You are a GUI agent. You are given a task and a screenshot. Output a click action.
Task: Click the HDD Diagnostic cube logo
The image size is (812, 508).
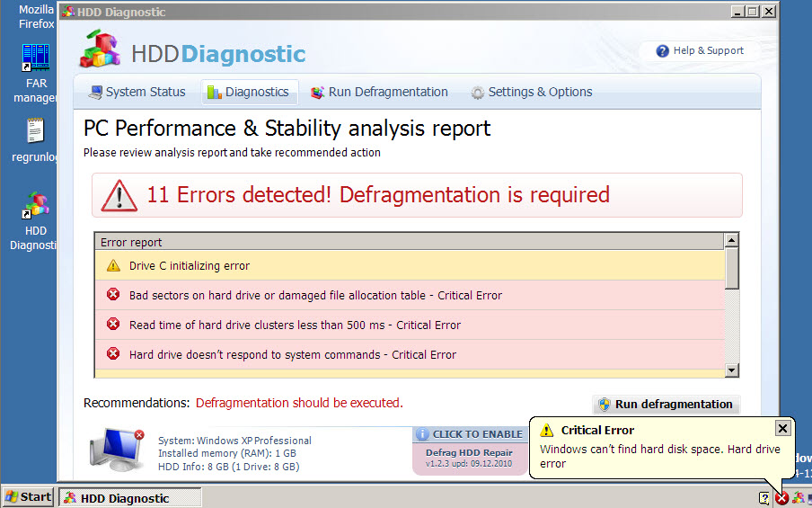click(x=100, y=49)
